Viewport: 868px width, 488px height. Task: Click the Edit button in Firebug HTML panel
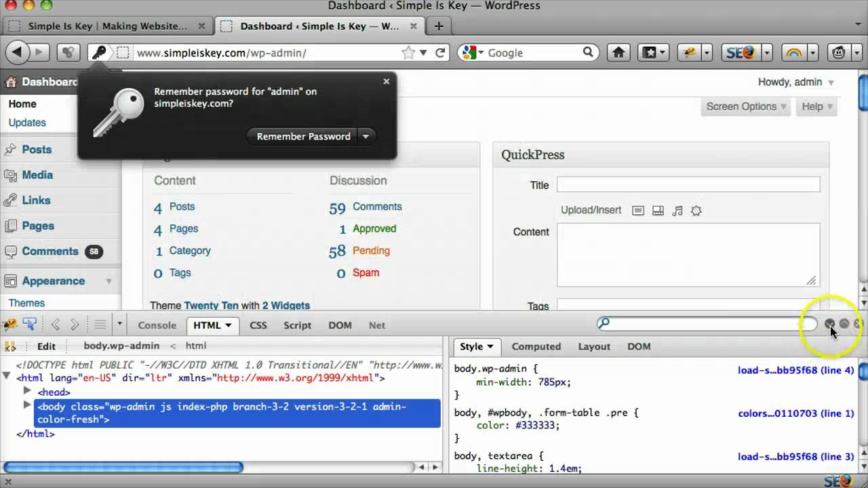click(x=46, y=346)
